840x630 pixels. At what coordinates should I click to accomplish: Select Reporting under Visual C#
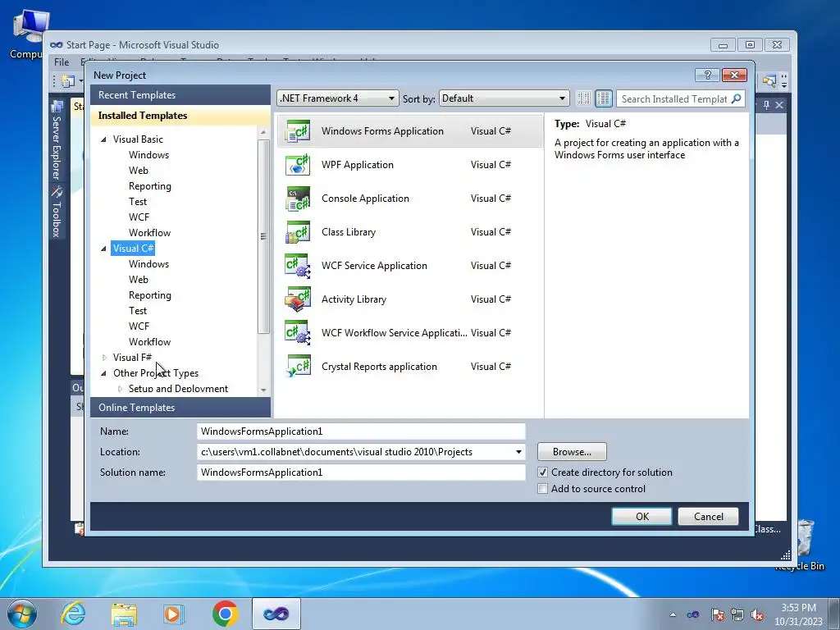(150, 295)
